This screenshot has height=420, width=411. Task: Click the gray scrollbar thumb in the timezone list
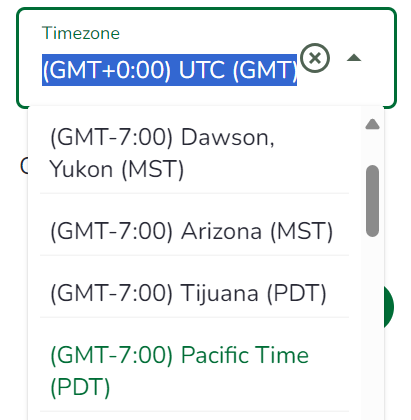372,201
